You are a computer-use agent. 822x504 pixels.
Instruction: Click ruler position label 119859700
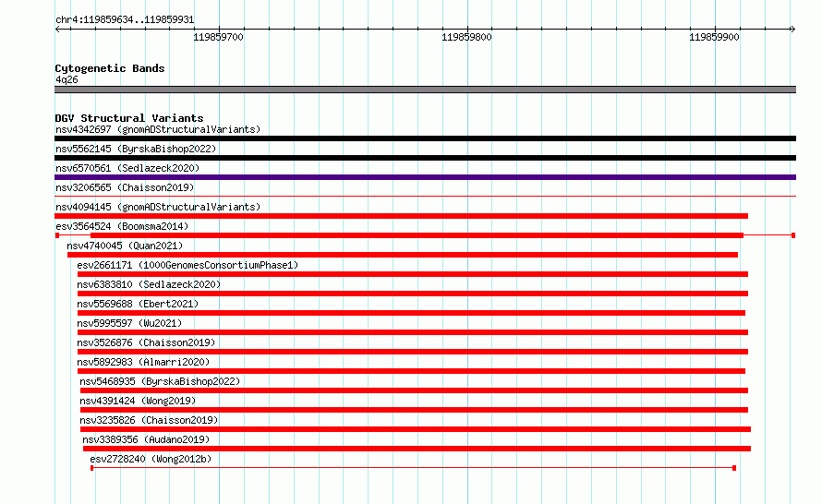click(218, 37)
